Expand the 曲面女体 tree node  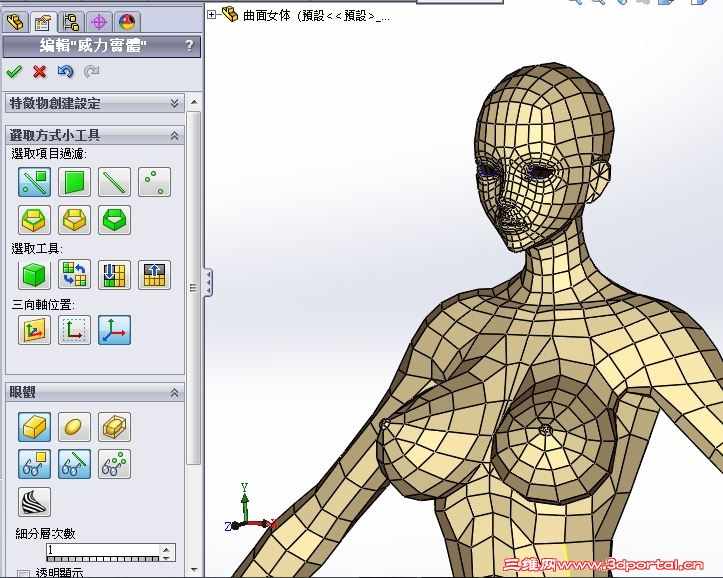point(211,15)
